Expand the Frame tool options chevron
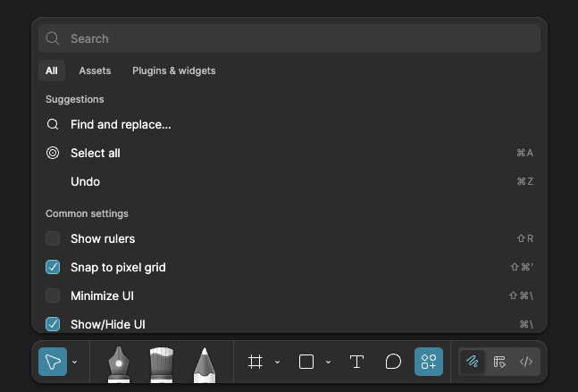The width and height of the screenshot is (578, 392). pyautogui.click(x=277, y=362)
